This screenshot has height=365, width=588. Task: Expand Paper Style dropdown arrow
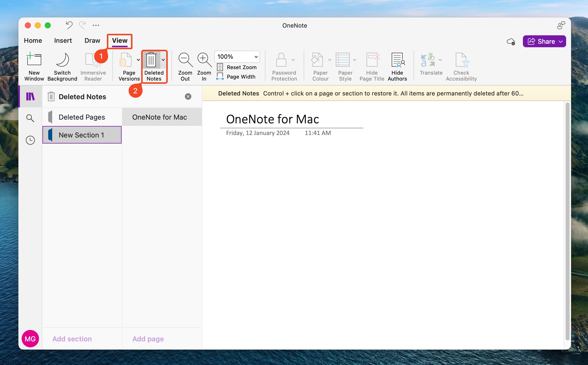355,60
